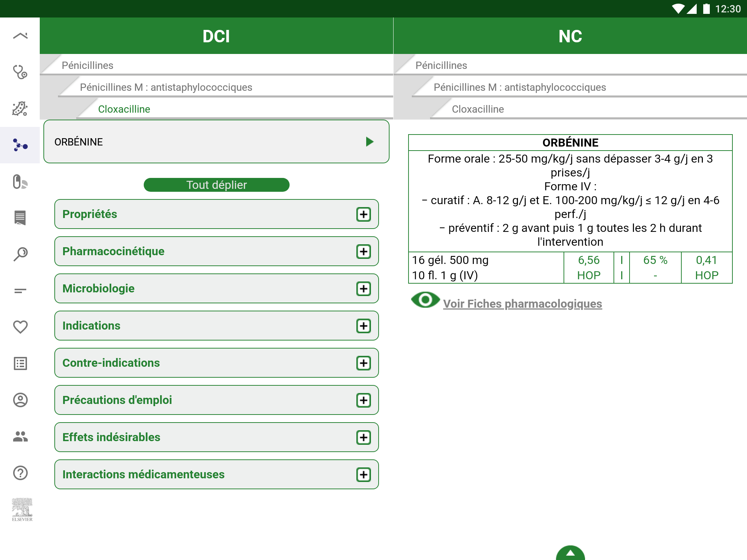
Task: Click the Tout déplier button
Action: [x=217, y=185]
